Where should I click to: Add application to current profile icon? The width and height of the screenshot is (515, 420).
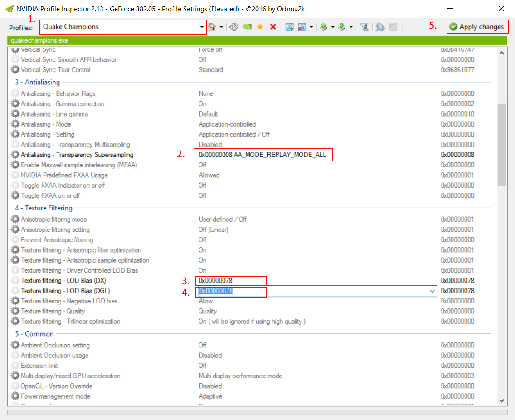pos(290,27)
